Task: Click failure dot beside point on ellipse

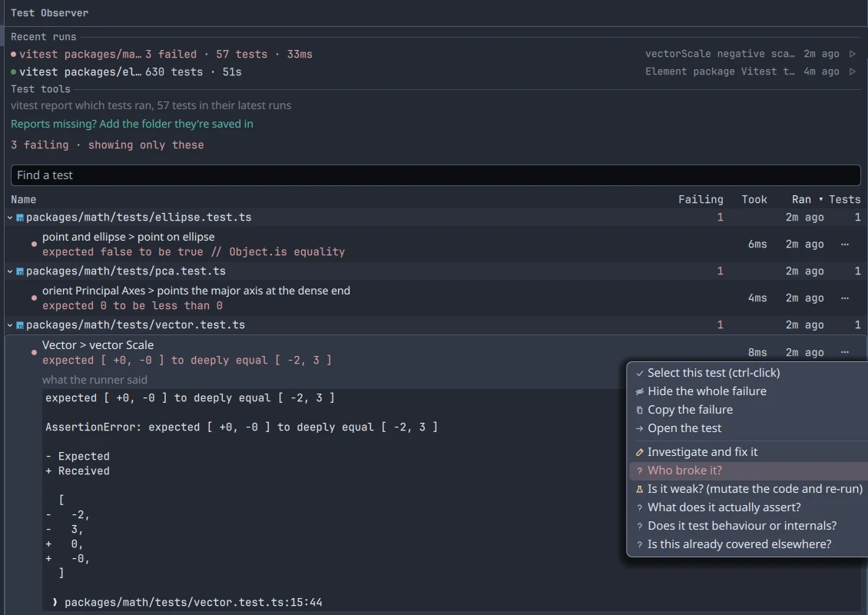Action: coord(35,244)
